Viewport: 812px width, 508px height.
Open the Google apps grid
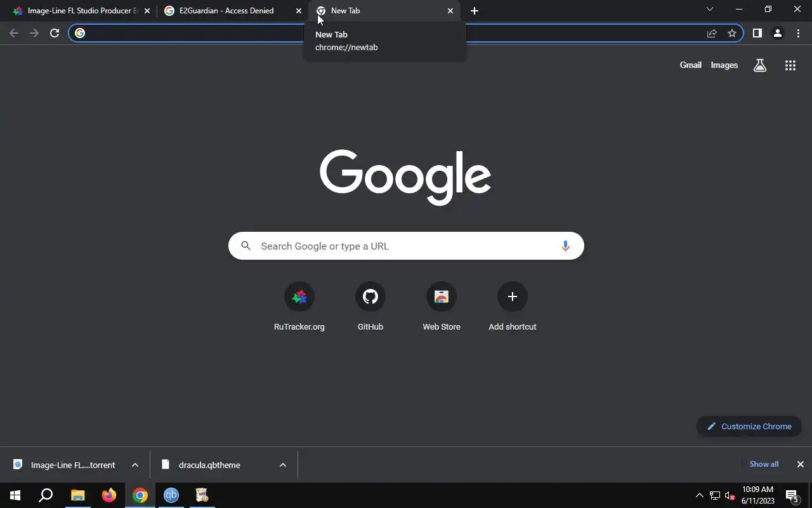pos(790,65)
